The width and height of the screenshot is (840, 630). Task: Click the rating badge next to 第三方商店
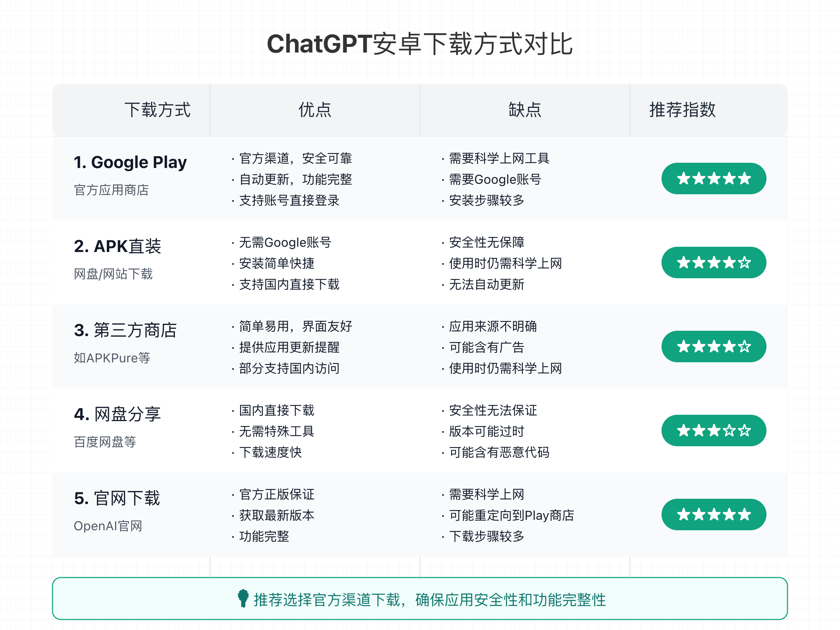[714, 346]
